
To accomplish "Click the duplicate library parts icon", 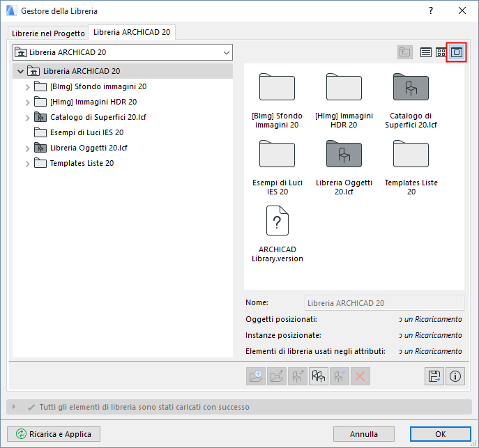I will 319,376.
